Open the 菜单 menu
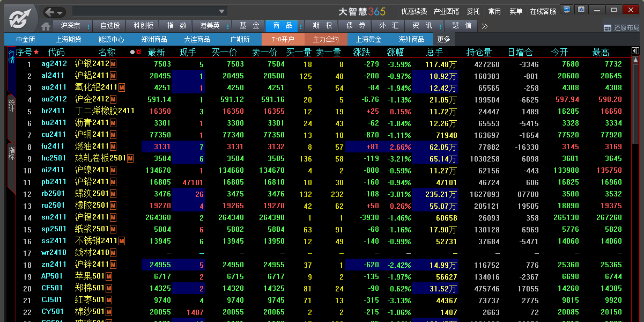The height and width of the screenshot is (322, 644). [516, 11]
